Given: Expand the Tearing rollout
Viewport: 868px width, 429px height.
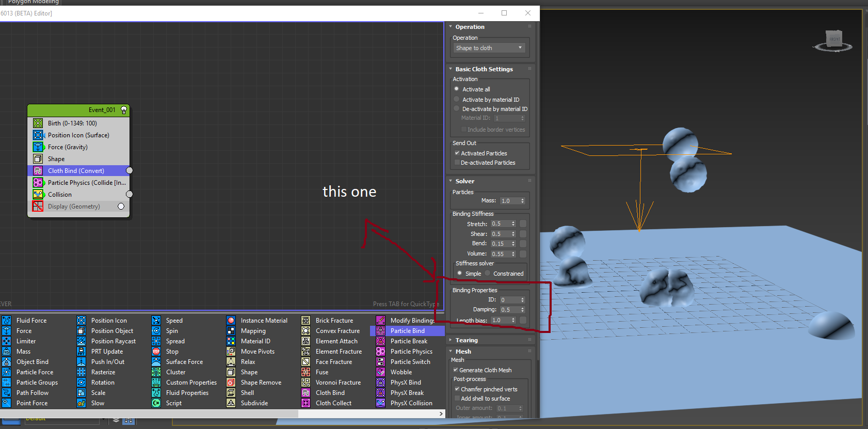Looking at the screenshot, I should pyautogui.click(x=467, y=340).
